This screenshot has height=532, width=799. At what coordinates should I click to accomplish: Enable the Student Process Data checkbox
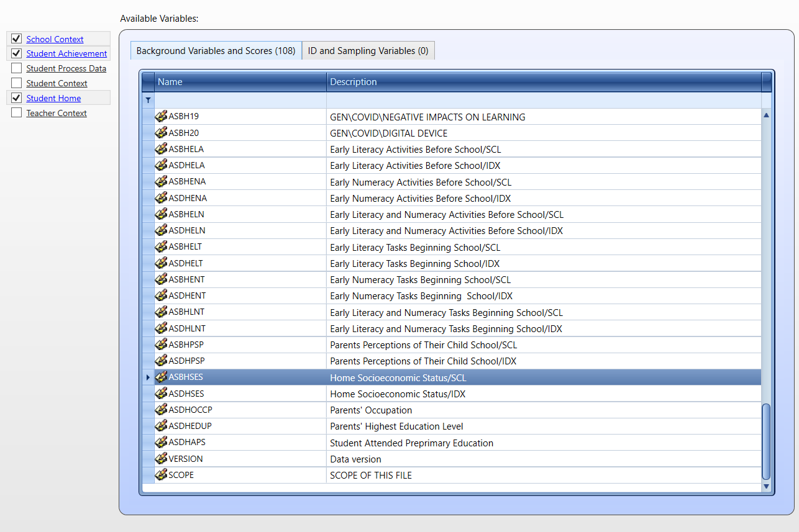[x=16, y=68]
